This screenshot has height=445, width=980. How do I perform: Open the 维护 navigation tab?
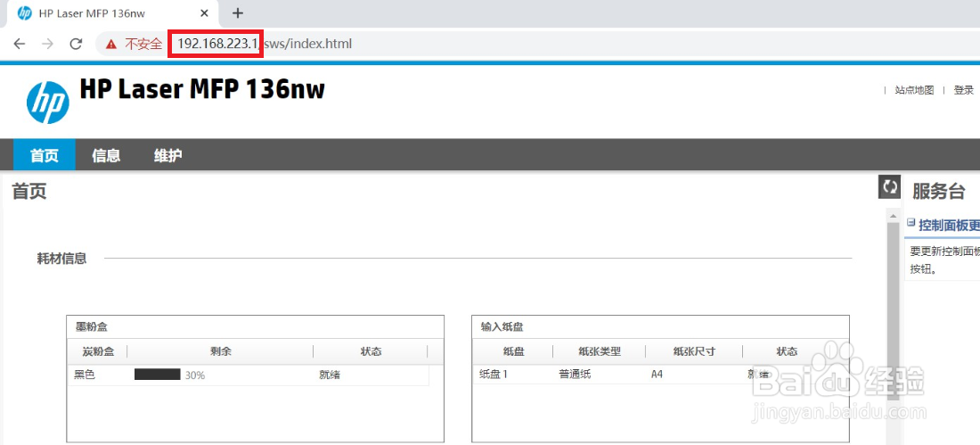(x=168, y=155)
